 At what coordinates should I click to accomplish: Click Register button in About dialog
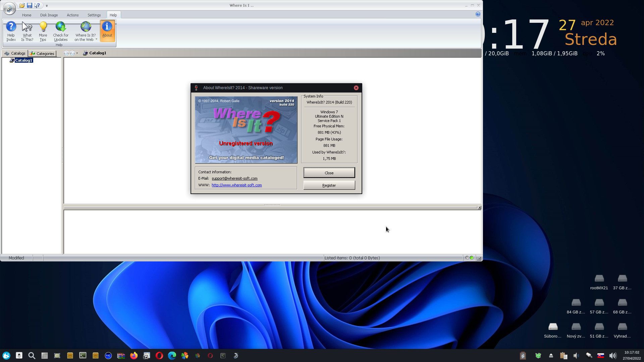point(329,185)
